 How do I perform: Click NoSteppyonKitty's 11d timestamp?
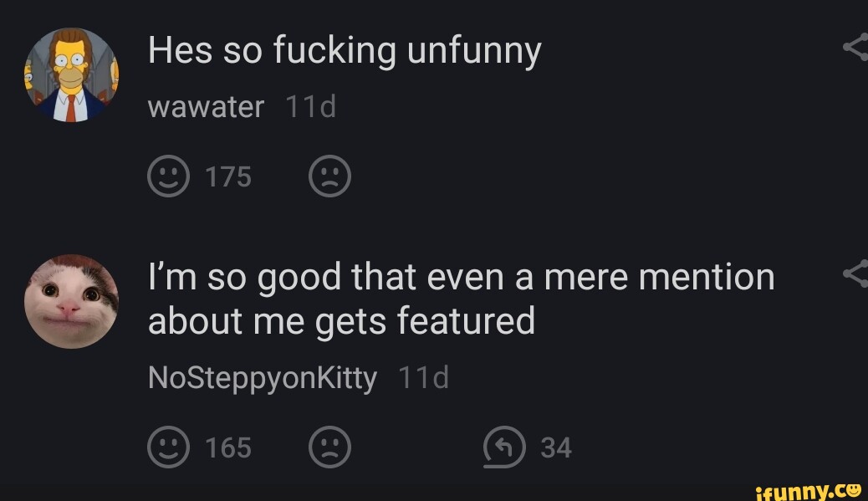click(424, 378)
